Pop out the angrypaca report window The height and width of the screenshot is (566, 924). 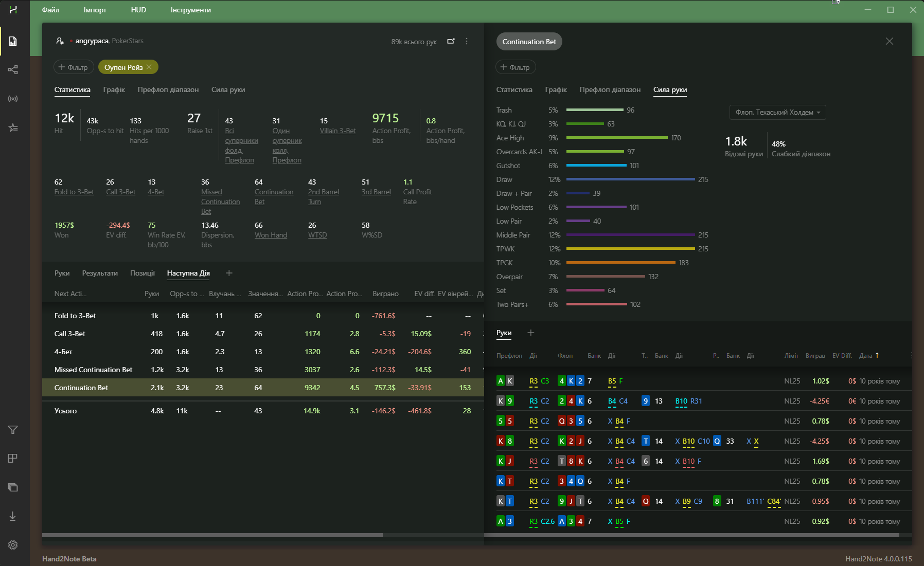pos(451,41)
